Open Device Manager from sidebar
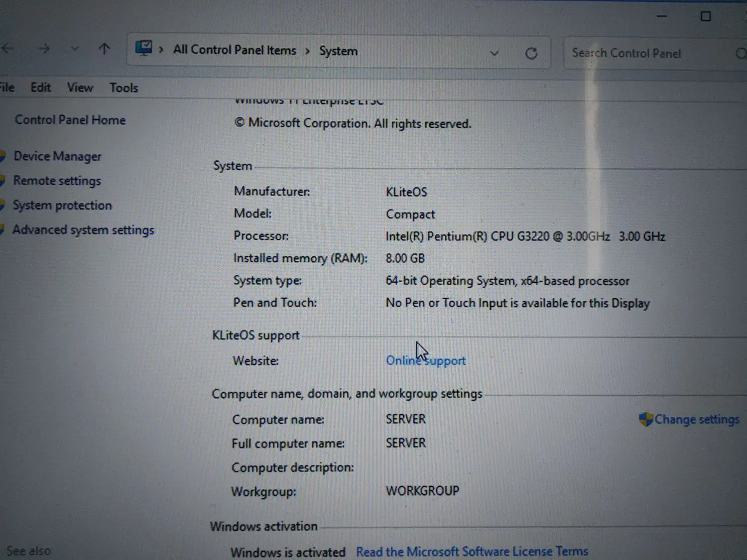Image resolution: width=747 pixels, height=560 pixels. click(x=57, y=156)
